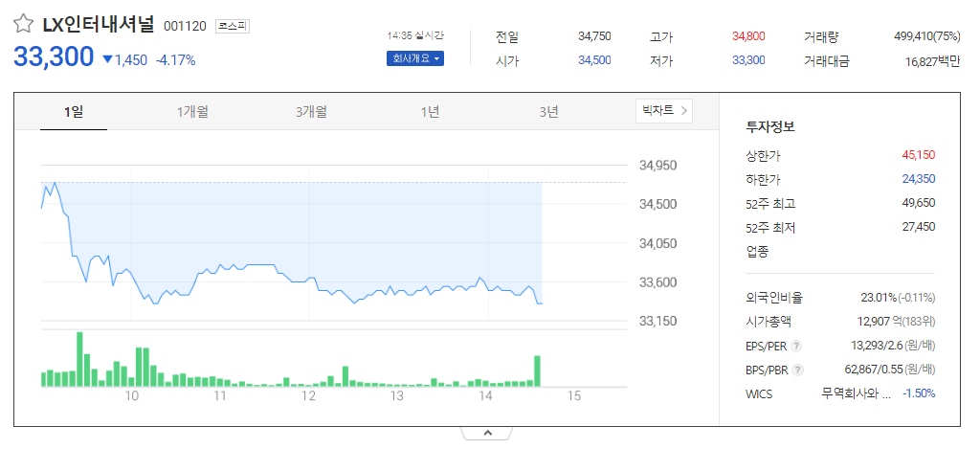This screenshot has width=980, height=449.
Task: Click the WICS change -1.50%
Action: tap(919, 394)
